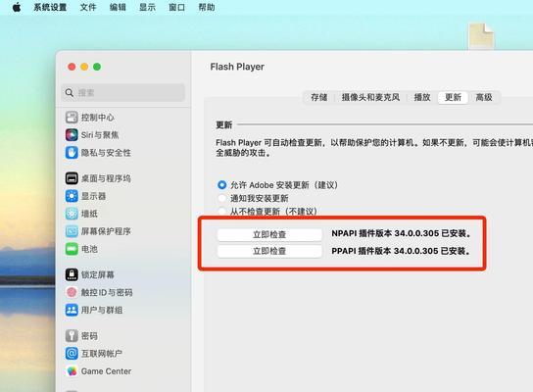The image size is (533, 392).
Task: Open the 显示 menu
Action: click(147, 7)
